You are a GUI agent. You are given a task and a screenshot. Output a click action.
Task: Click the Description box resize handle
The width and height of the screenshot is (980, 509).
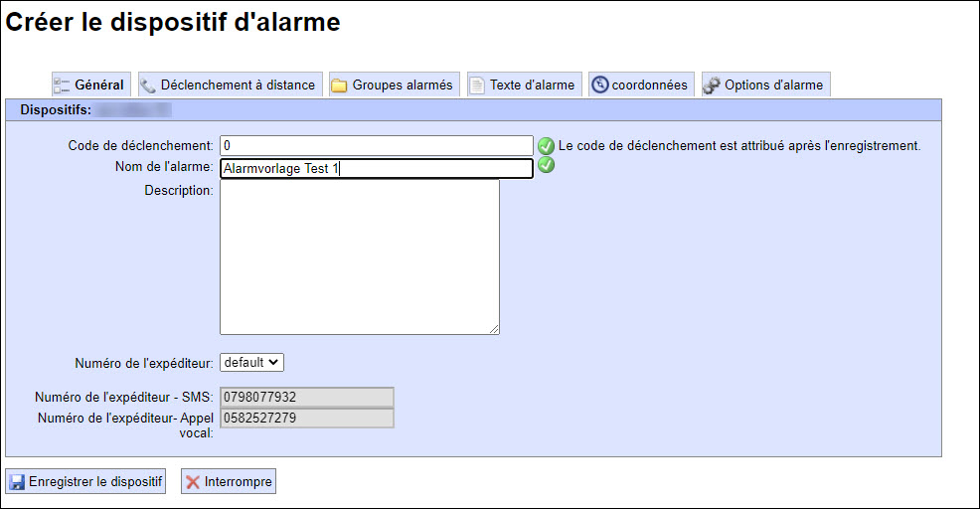click(x=494, y=329)
